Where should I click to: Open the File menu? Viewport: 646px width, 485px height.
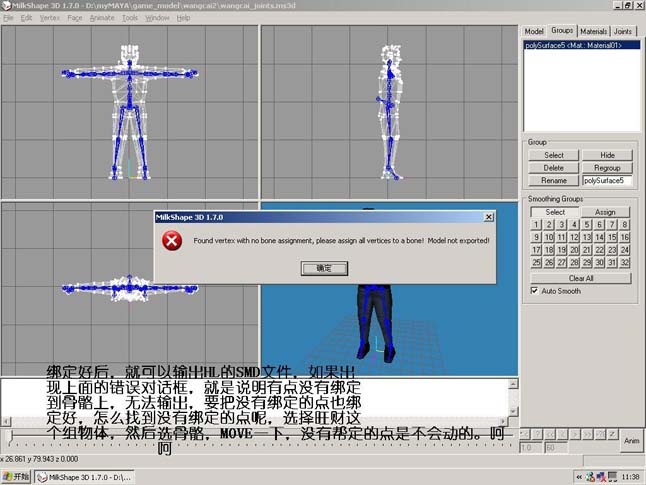pos(9,18)
